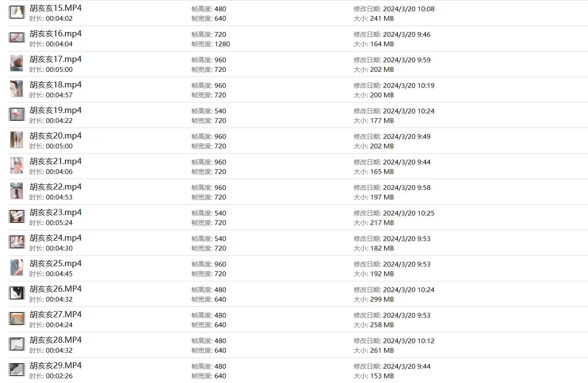Click the file name 胡亥亥21.mp4

(x=55, y=161)
